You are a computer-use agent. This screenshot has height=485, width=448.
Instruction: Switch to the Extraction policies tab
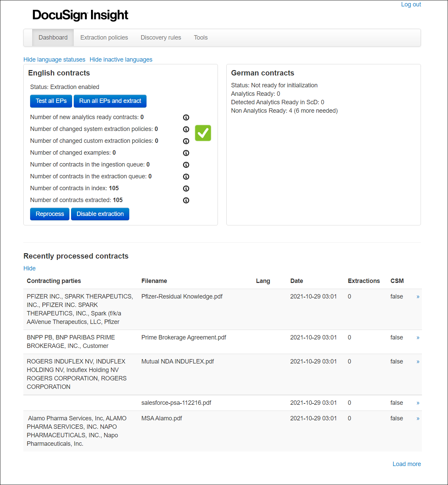tap(104, 38)
